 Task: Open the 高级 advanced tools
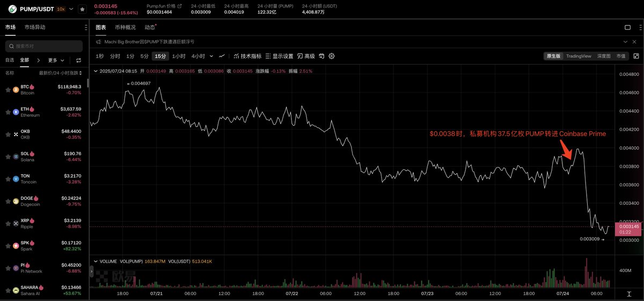pos(306,56)
